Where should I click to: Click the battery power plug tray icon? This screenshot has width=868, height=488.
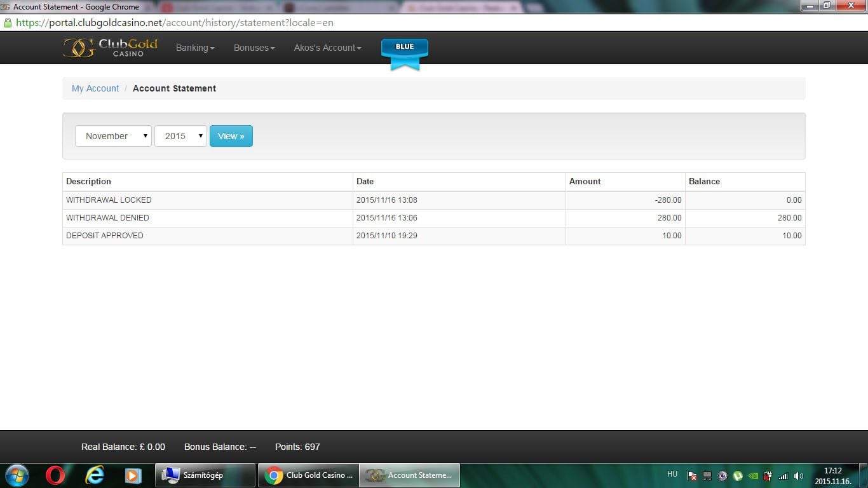(768, 476)
